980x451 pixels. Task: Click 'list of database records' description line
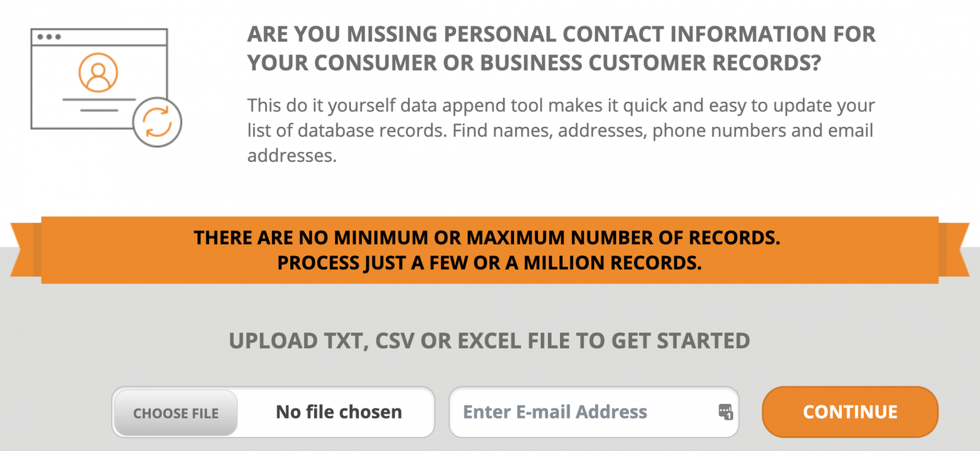(560, 131)
